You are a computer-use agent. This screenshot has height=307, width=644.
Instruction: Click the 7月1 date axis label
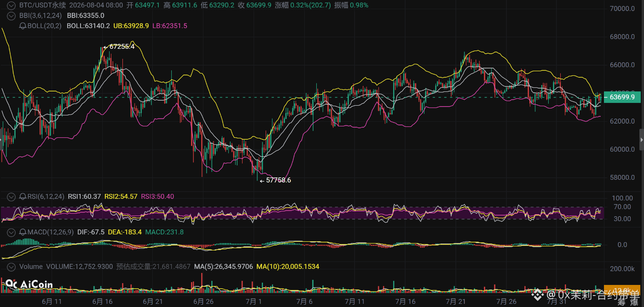[x=254, y=301]
